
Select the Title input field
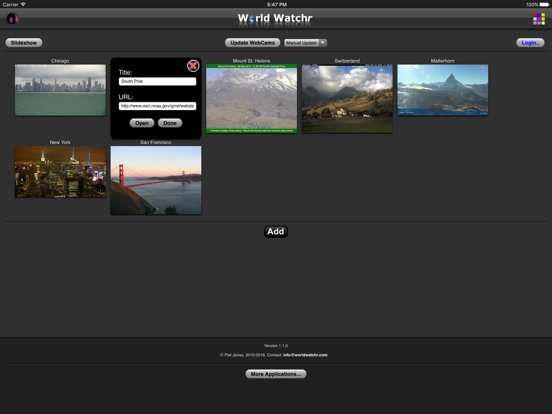point(157,81)
